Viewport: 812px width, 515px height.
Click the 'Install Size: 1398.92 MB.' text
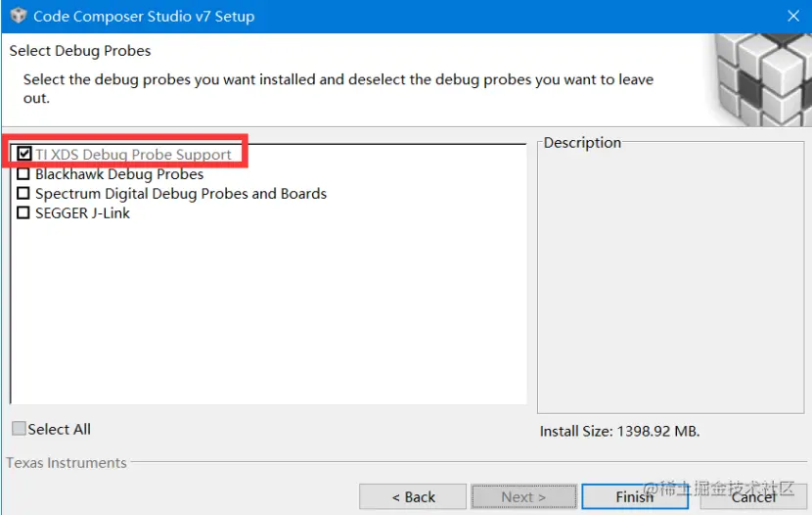tap(619, 431)
